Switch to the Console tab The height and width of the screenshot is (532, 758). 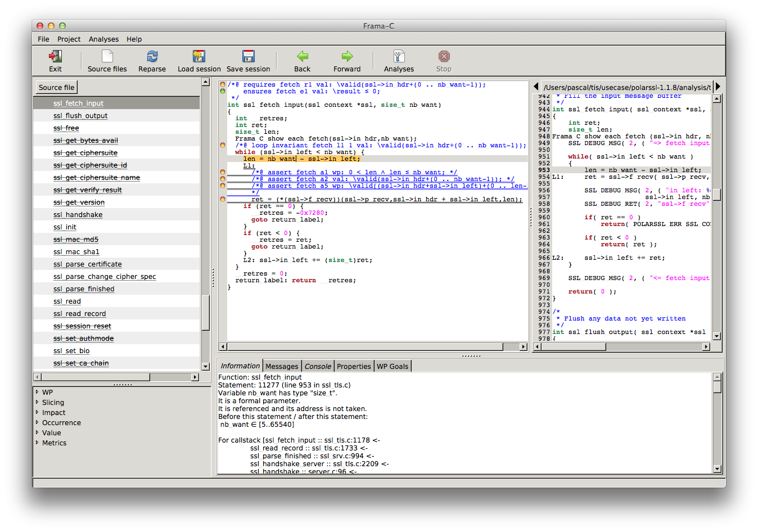318,366
